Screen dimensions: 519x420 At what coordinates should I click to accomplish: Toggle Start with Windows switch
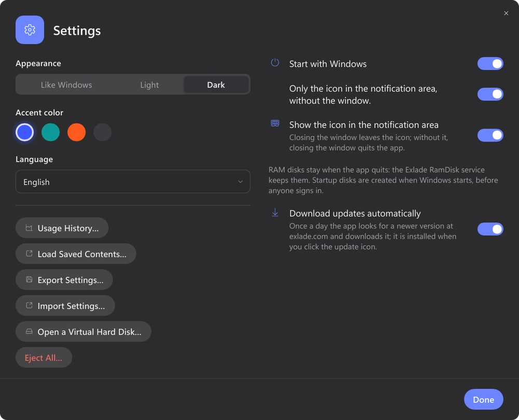490,64
